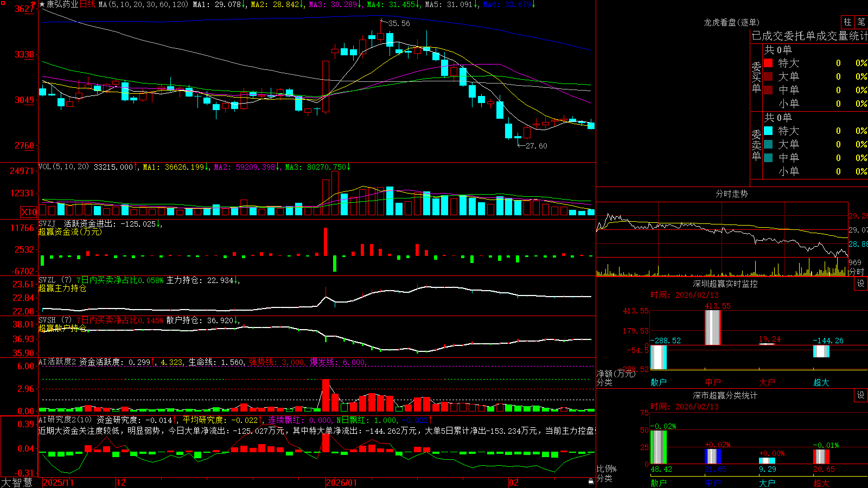Image resolution: width=868 pixels, height=488 pixels.
Task: Click dark red 中单 buy-order swatch
Action: 768,90
